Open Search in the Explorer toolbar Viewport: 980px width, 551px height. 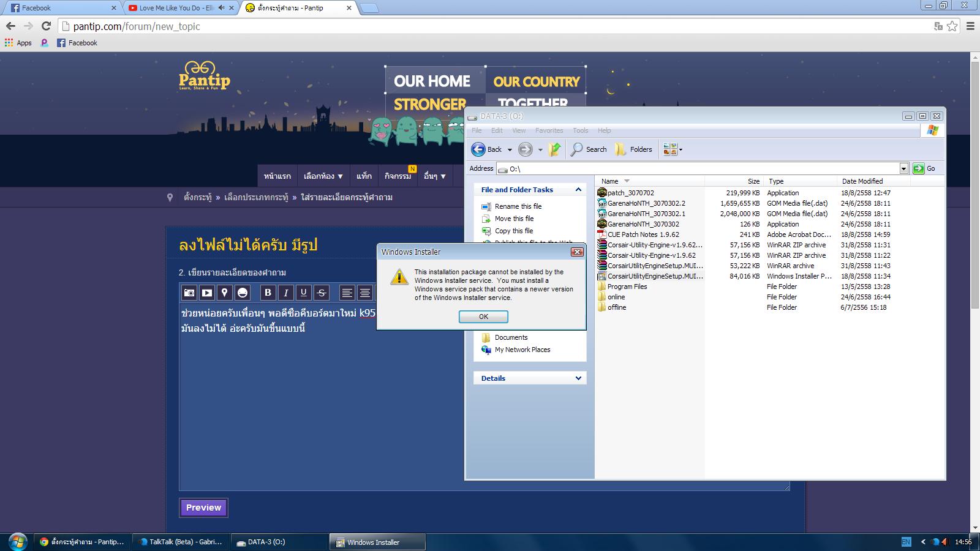[x=589, y=149]
